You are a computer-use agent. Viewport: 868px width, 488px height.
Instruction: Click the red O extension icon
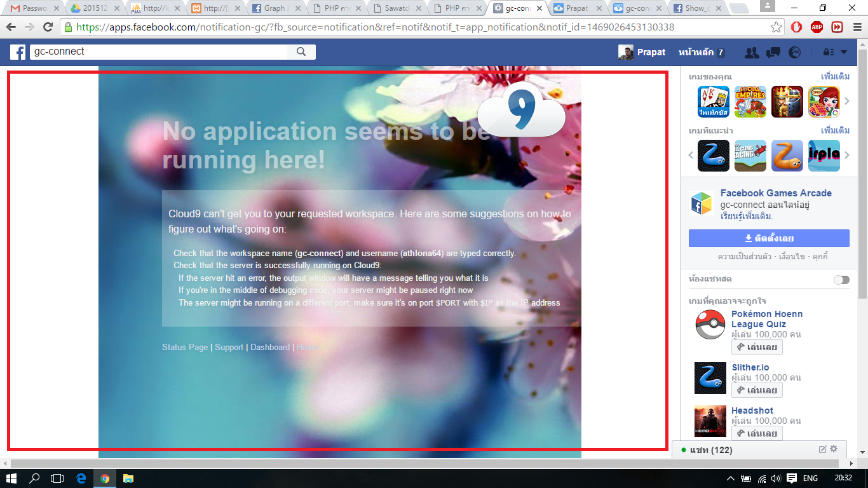pyautogui.click(x=796, y=27)
